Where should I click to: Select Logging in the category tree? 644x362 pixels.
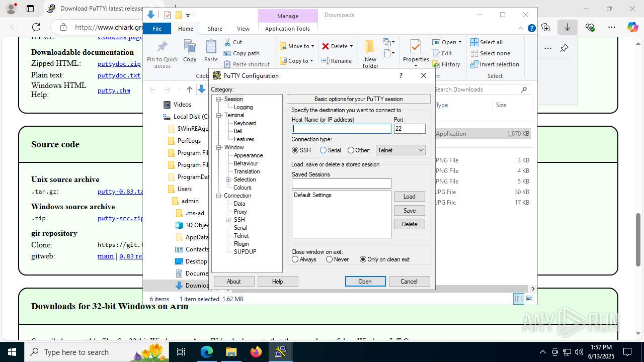pos(243,107)
